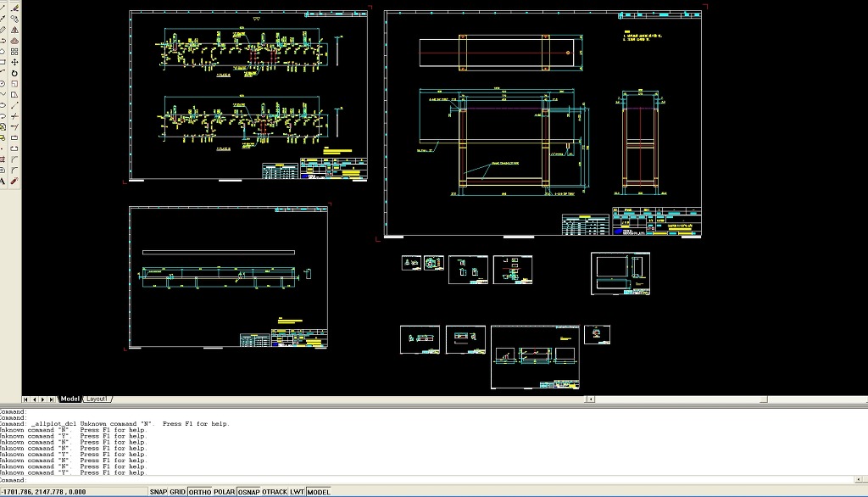Select the Mirror tool
The width and height of the screenshot is (868, 497).
15,29
